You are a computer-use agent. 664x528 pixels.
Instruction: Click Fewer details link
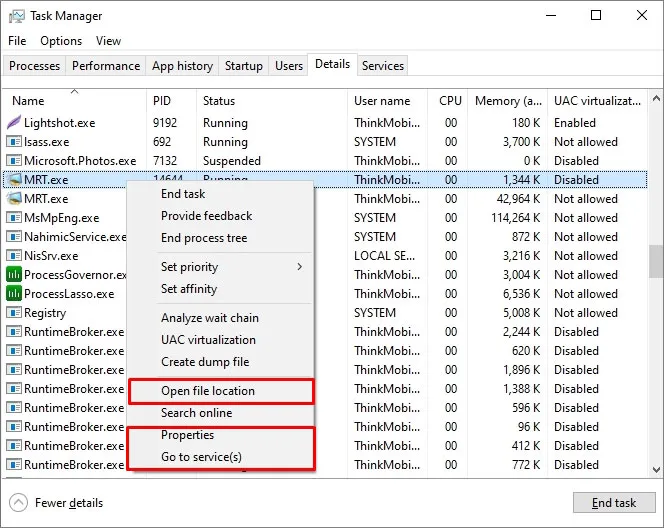tap(69, 503)
